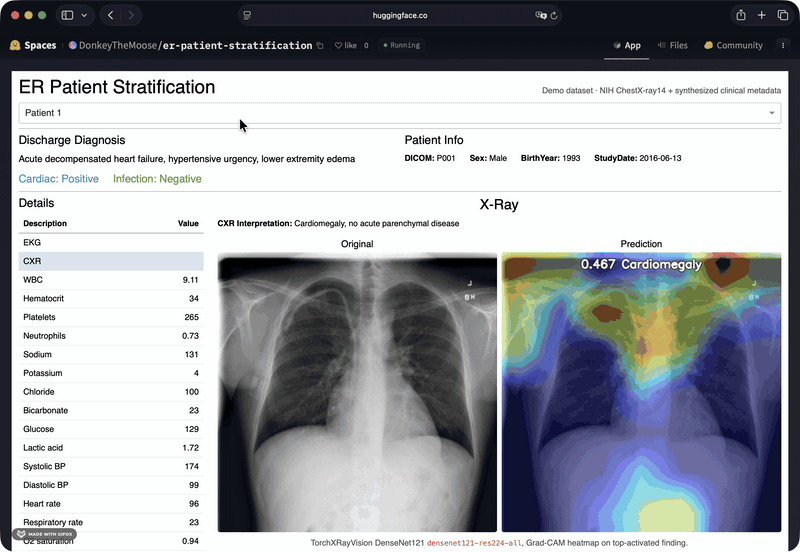
Task: Switch to the Files tab
Action: (x=672, y=45)
